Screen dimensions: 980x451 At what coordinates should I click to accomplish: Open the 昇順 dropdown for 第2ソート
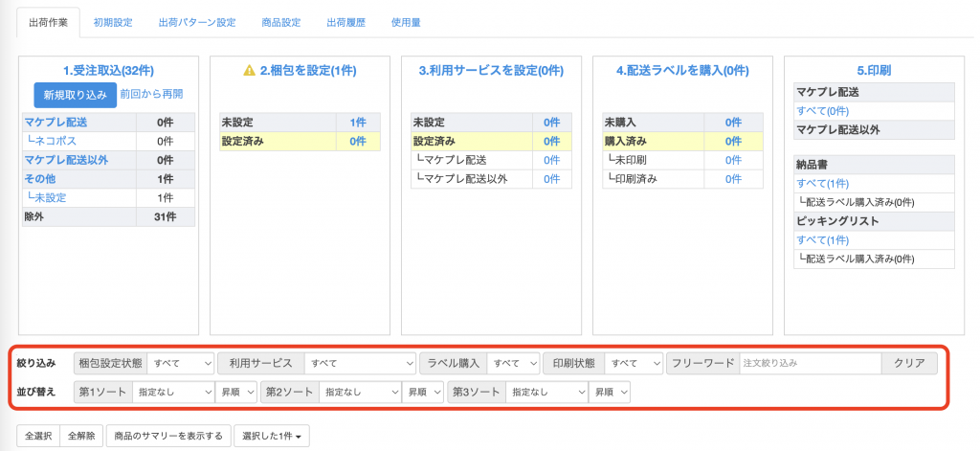[422, 393]
